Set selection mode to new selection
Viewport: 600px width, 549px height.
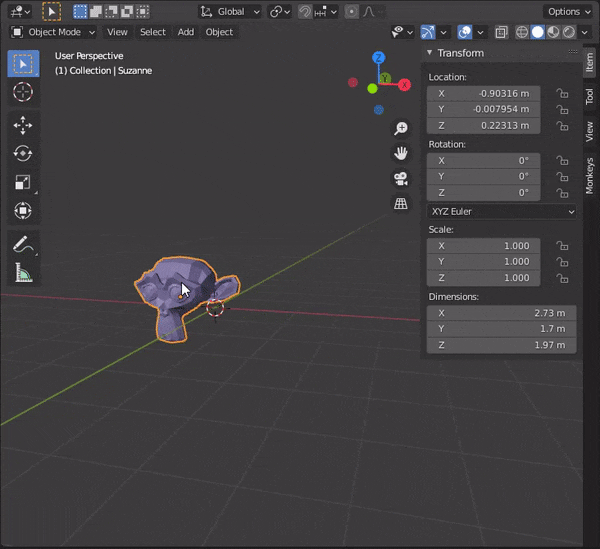80,12
